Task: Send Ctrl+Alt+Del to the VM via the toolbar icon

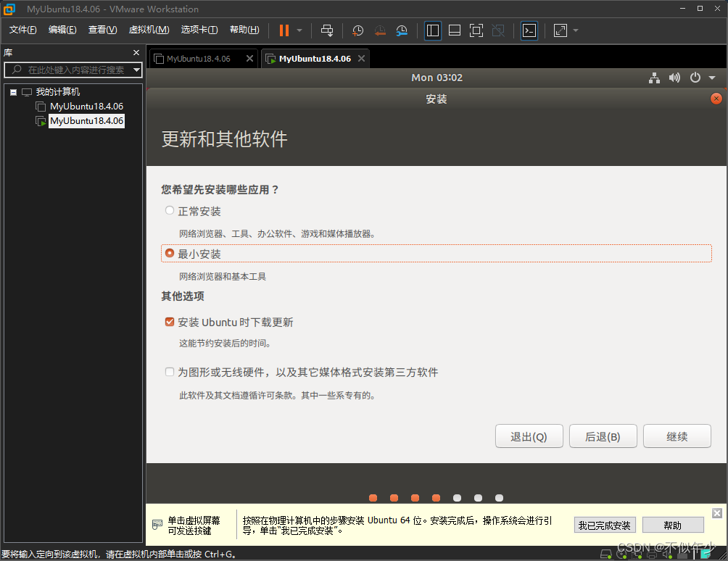Action: (327, 30)
